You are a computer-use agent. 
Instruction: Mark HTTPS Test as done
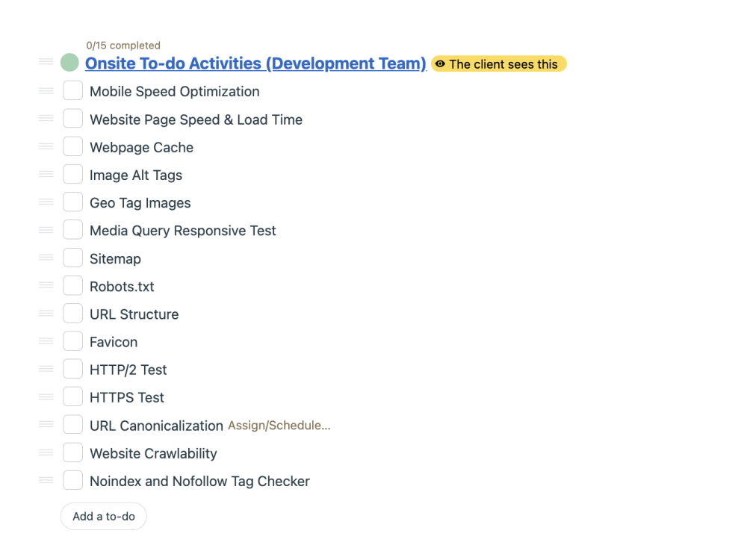tap(73, 396)
